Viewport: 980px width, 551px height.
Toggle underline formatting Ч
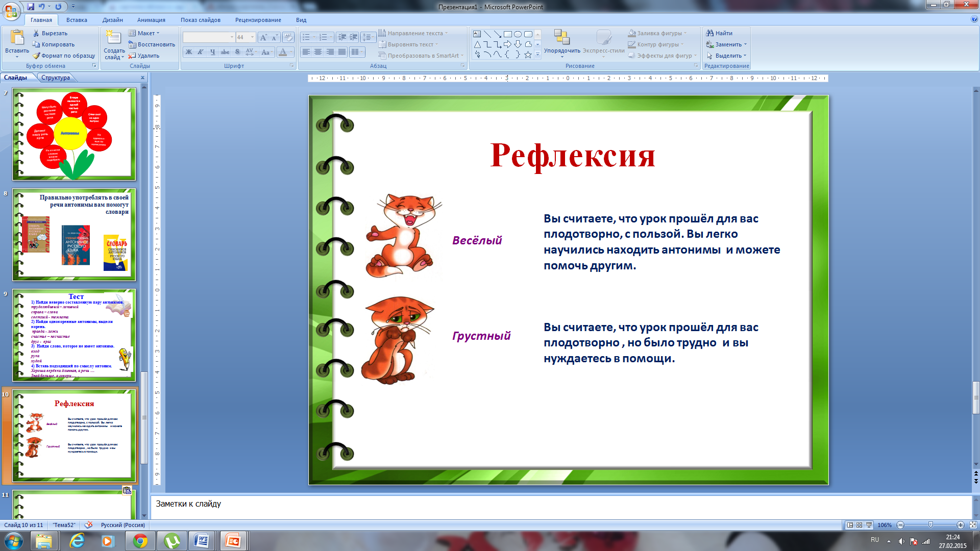pos(213,52)
